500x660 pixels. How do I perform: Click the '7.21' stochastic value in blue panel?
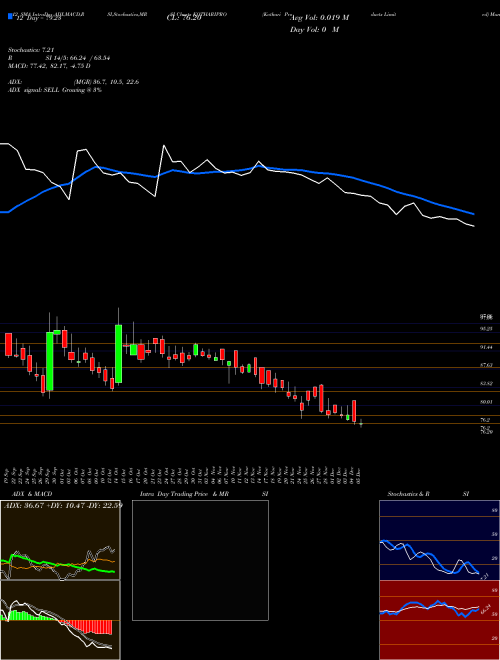point(484,576)
